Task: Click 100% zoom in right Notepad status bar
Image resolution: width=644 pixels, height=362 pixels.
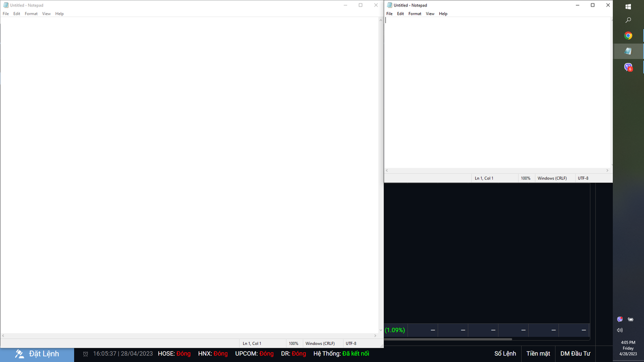Action: pyautogui.click(x=525, y=178)
